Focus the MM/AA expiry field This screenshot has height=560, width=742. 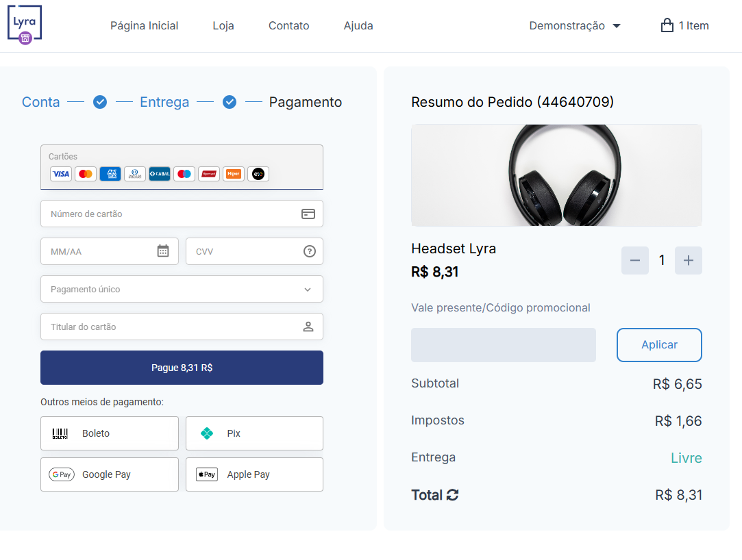(110, 251)
